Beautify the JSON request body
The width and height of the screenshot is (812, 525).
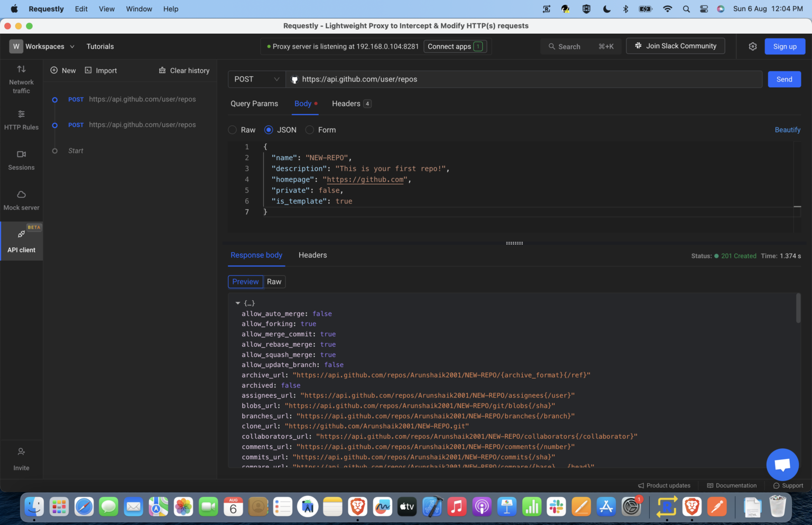tap(787, 130)
